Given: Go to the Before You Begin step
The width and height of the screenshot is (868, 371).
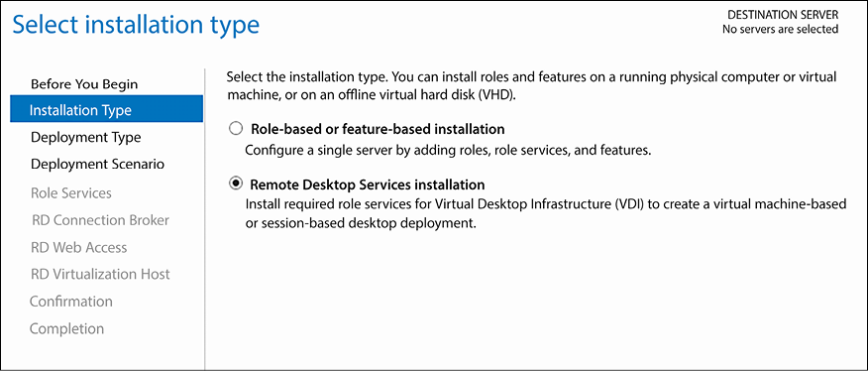Looking at the screenshot, I should pos(84,84).
